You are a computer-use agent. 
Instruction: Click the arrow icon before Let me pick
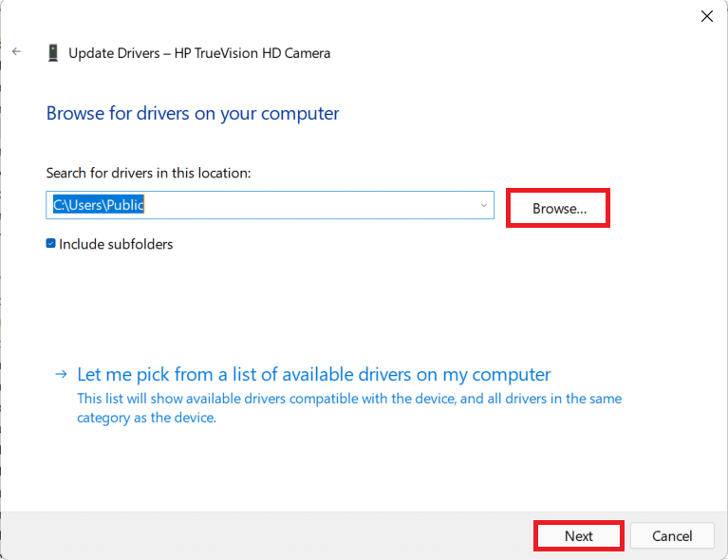[x=61, y=375]
